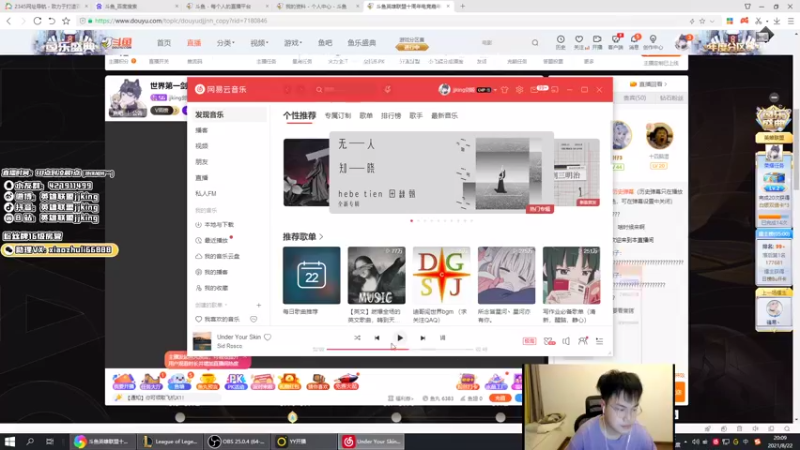Viewport: 800px width, 450px height.
Task: Open the skin (T-shirt) theme icon
Action: (505, 90)
